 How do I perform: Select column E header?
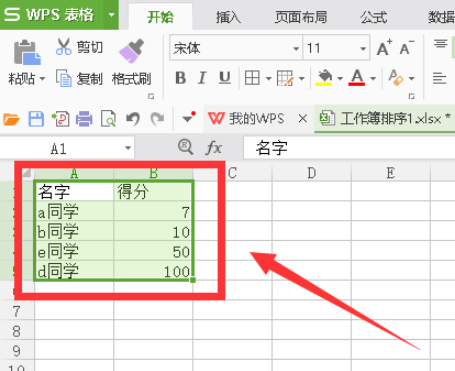(391, 173)
